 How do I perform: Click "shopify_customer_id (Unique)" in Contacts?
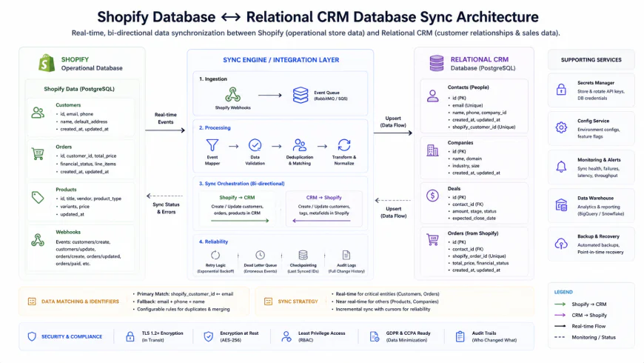(x=484, y=127)
